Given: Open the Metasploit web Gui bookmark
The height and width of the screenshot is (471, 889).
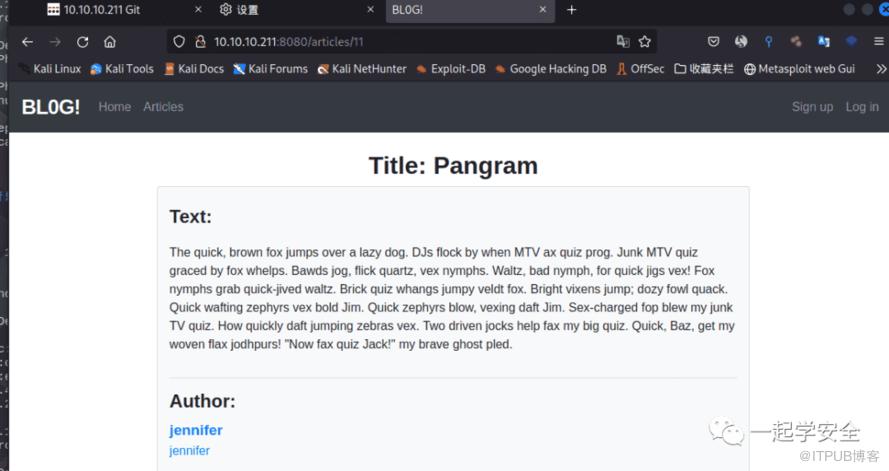Looking at the screenshot, I should (799, 69).
